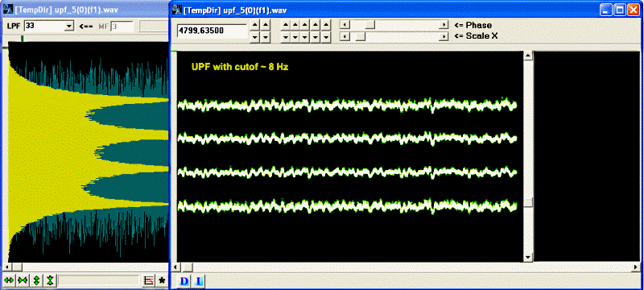Click the <== button next to LPF
This screenshot has width=644, height=290.
tap(86, 27)
